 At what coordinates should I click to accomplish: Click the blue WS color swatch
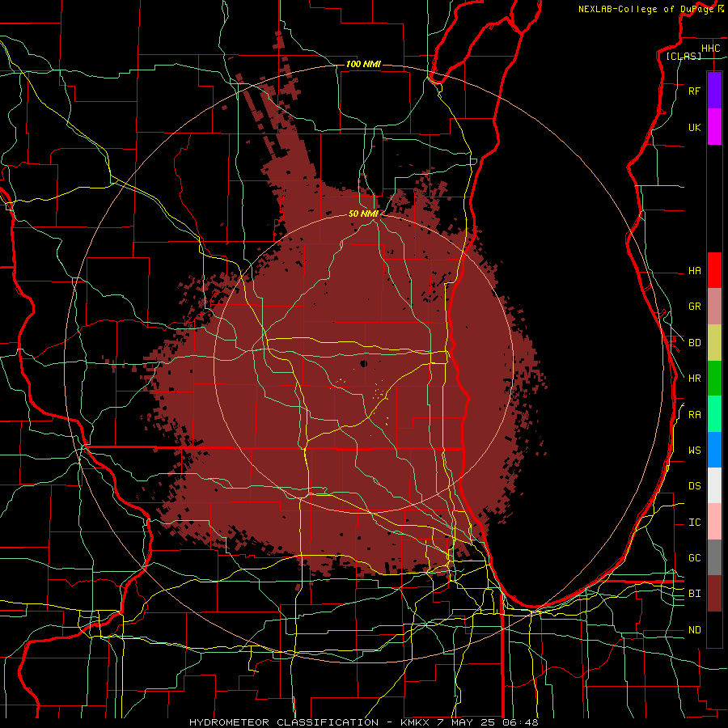pyautogui.click(x=714, y=450)
